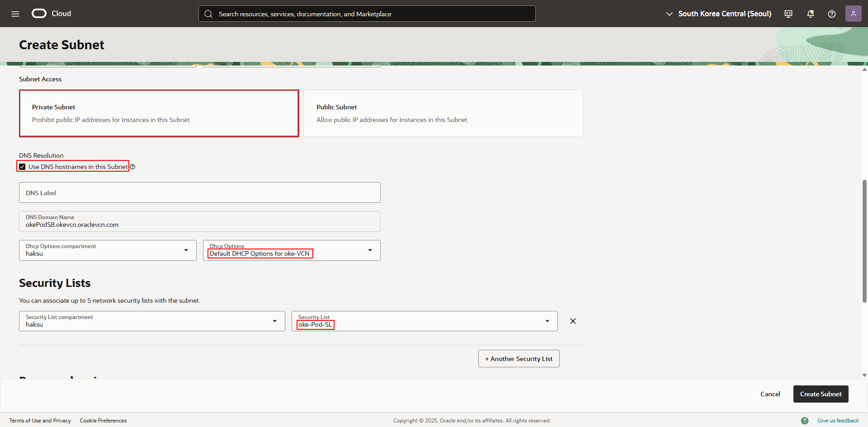Open the notifications bell
The width and height of the screenshot is (868, 427).
810,14
